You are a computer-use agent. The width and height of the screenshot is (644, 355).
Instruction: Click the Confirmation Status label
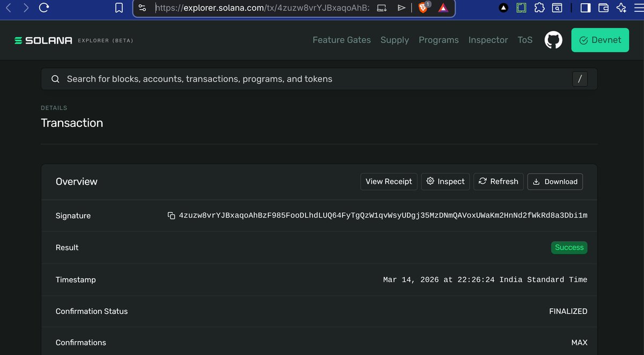92,311
